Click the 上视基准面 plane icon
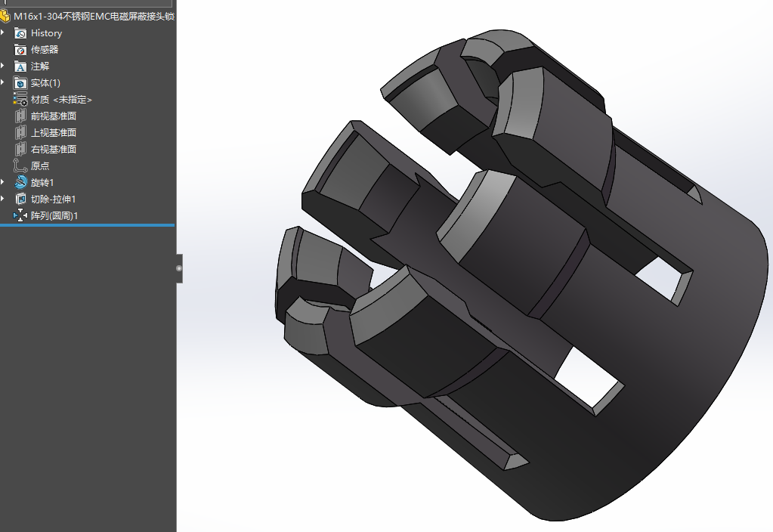Viewport: 773px width, 532px height. (20, 133)
